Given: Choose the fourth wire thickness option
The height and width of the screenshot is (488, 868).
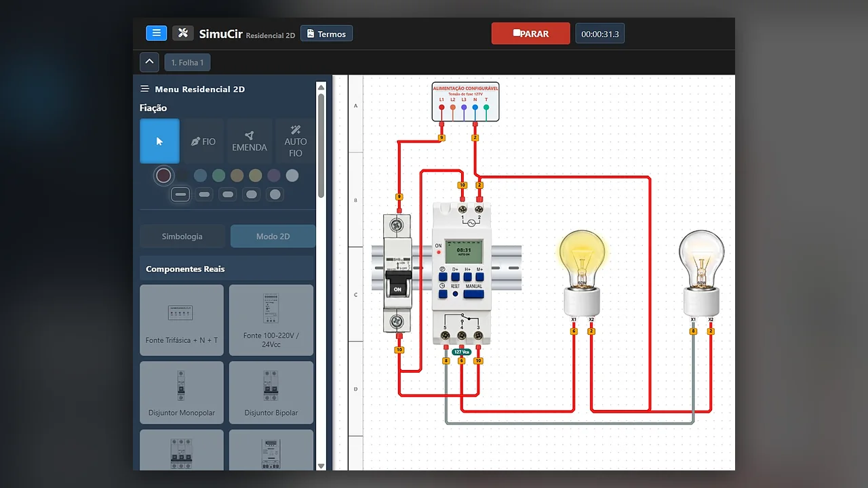Looking at the screenshot, I should click(252, 195).
